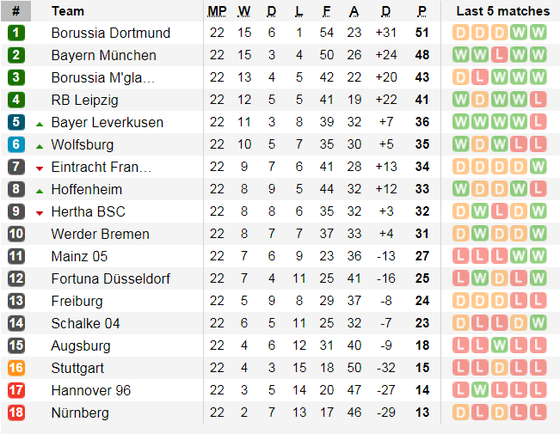Sort table by W wins column header
The height and width of the screenshot is (434, 560).
244,11
